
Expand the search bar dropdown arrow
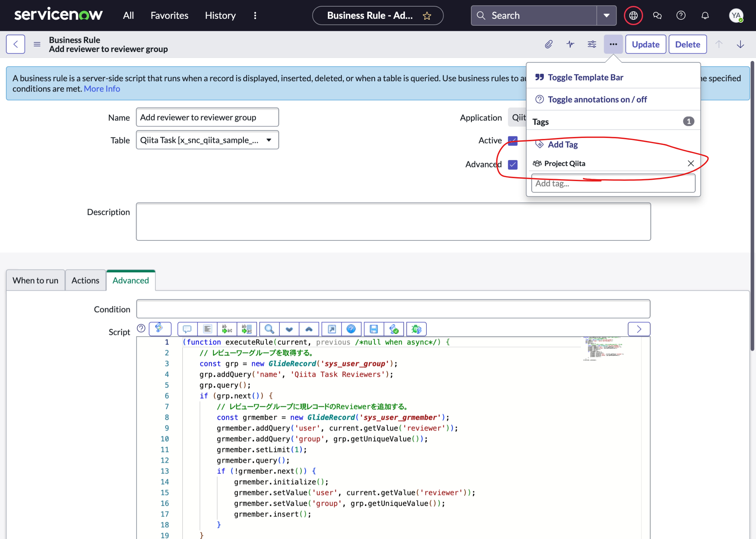point(606,15)
